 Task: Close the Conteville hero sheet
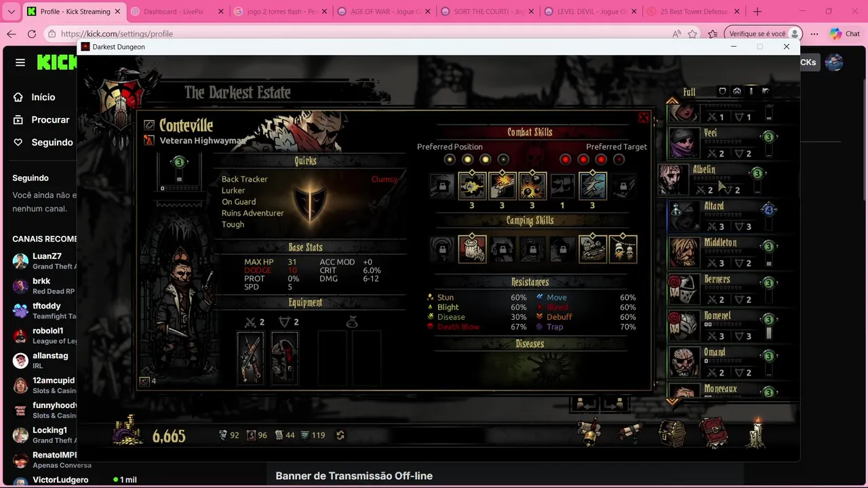pos(643,119)
